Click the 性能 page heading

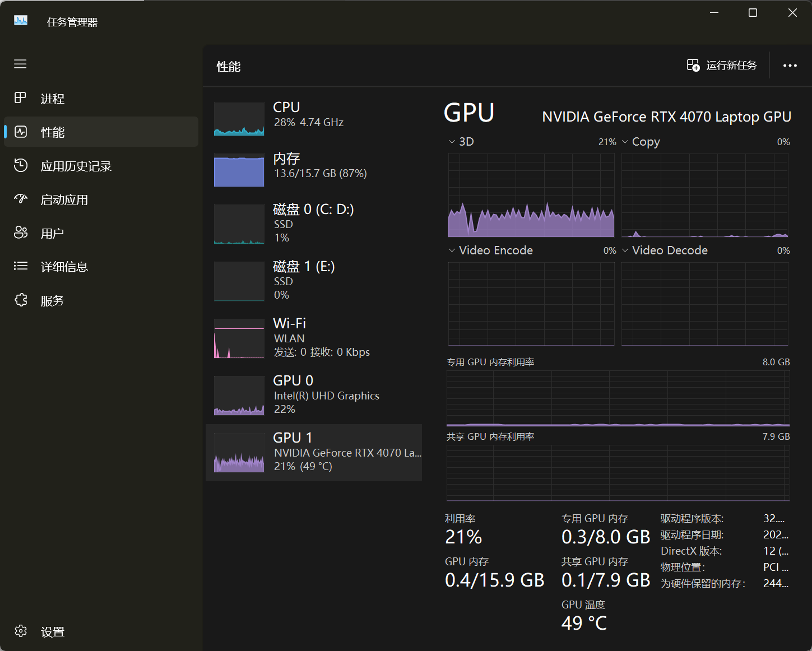click(229, 67)
